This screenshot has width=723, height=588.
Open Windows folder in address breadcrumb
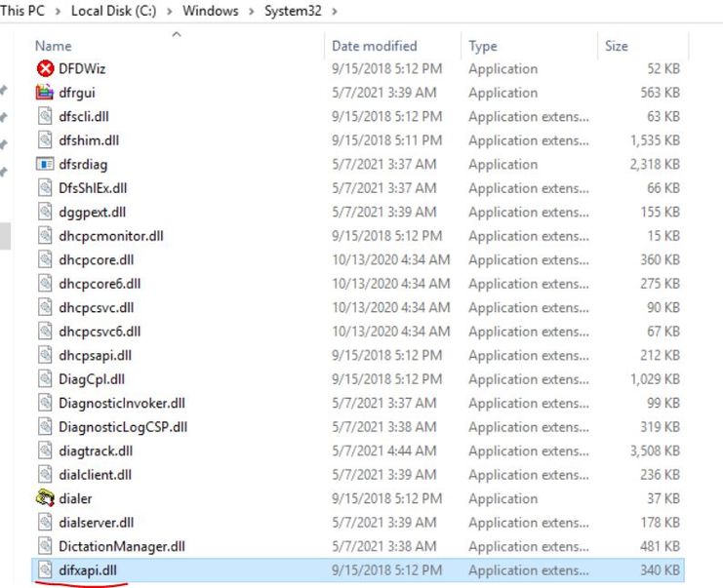[211, 11]
